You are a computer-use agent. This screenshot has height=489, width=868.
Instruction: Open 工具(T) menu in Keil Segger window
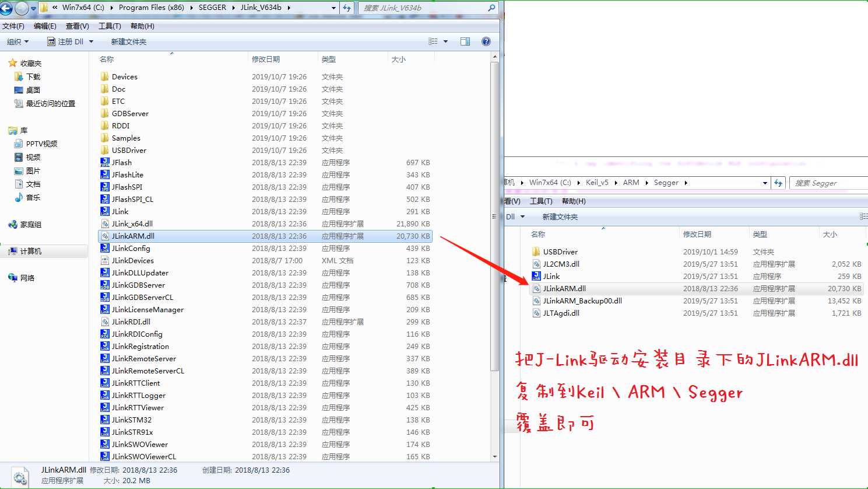coord(541,201)
